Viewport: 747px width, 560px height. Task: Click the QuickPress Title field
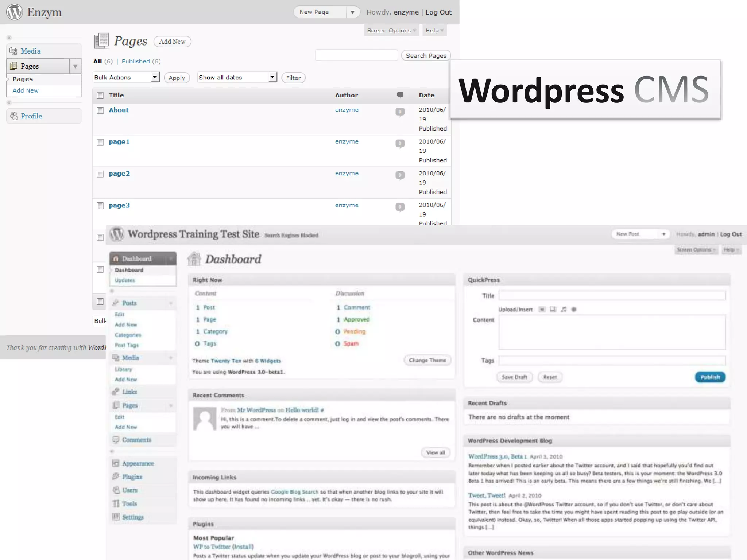pos(612,296)
